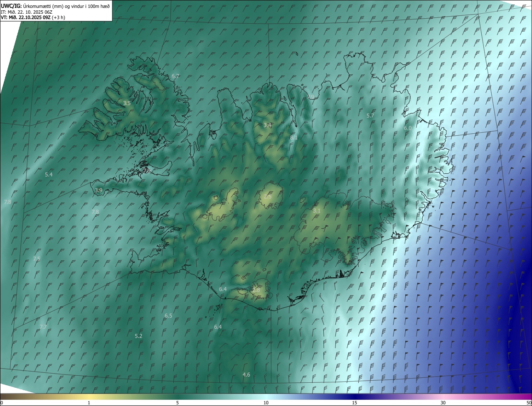532x406 pixels.
Task: Click the 3.5 value in the Westfjords
Action: 127,103
